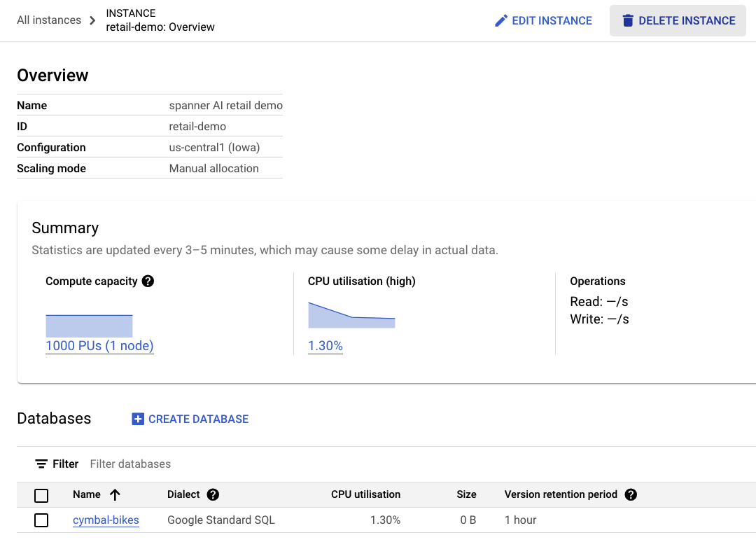Check the cymbal-bikes row checkbox

pyautogui.click(x=41, y=520)
